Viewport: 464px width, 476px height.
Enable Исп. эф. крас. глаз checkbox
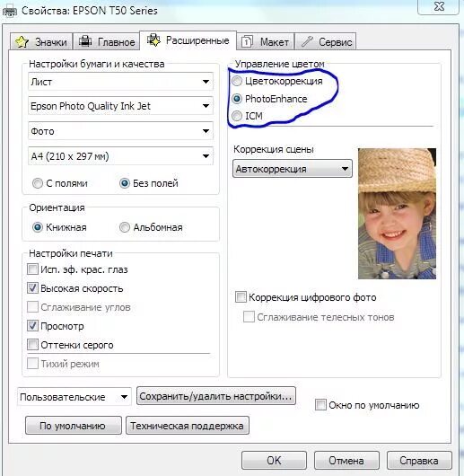[x=32, y=269]
